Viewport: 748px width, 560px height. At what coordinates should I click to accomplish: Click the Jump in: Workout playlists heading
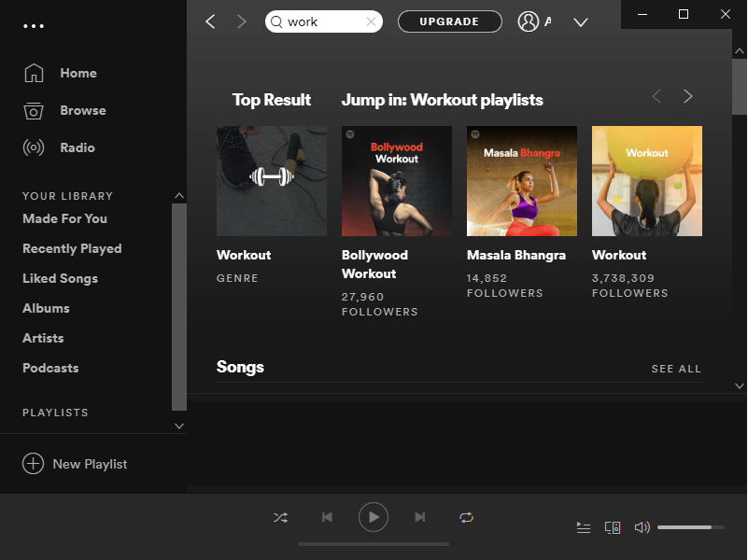(443, 100)
